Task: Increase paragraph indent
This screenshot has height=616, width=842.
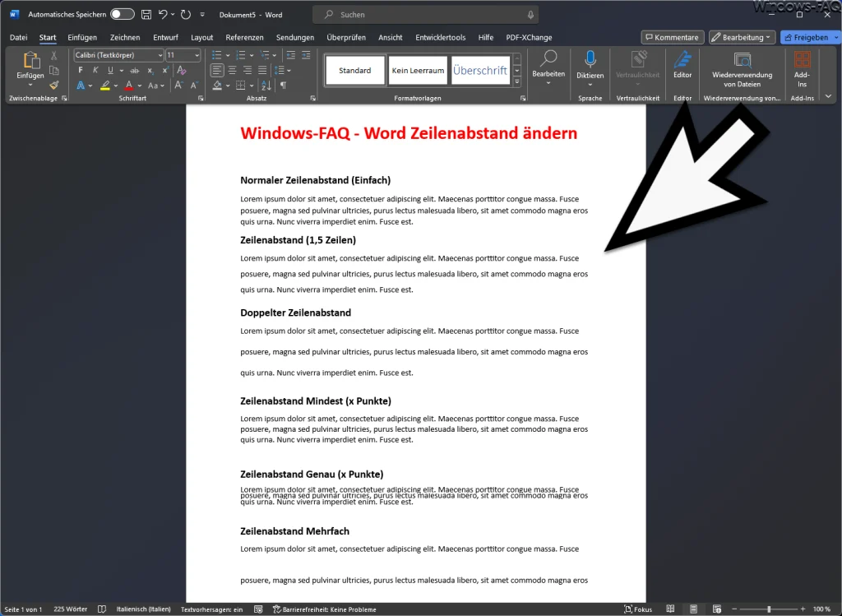Action: 306,55
